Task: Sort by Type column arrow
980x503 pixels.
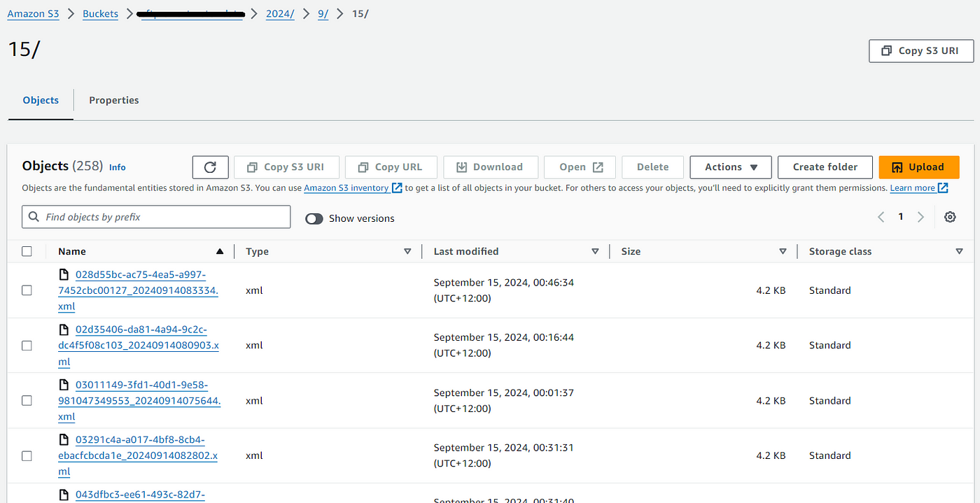Action: [407, 251]
